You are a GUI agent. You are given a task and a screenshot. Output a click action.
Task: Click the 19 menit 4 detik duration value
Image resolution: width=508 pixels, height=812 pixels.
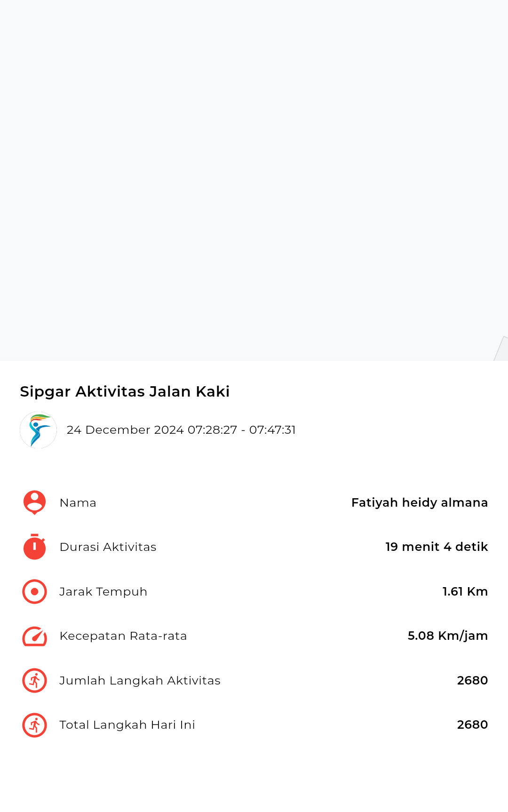(x=437, y=547)
